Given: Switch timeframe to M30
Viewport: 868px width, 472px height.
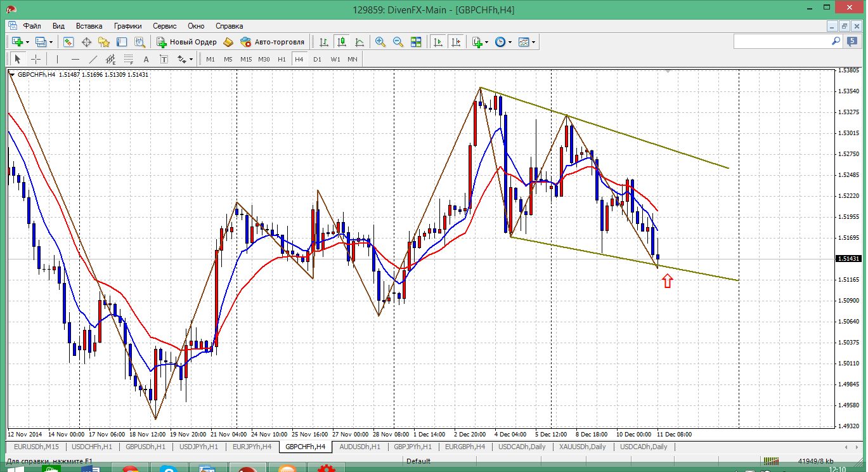Looking at the screenshot, I should pyautogui.click(x=264, y=59).
